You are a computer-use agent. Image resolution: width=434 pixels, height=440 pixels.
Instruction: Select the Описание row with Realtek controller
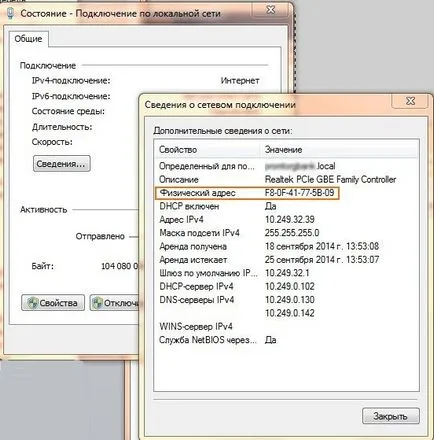coord(286,180)
